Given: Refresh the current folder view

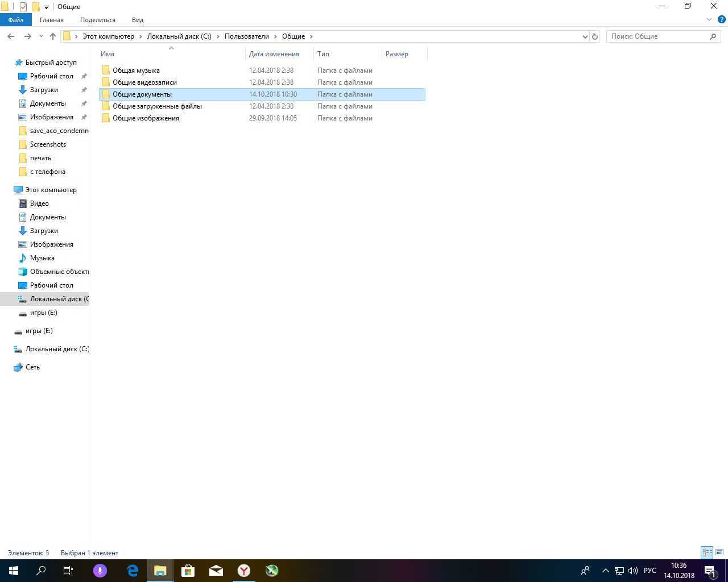Looking at the screenshot, I should (x=595, y=36).
